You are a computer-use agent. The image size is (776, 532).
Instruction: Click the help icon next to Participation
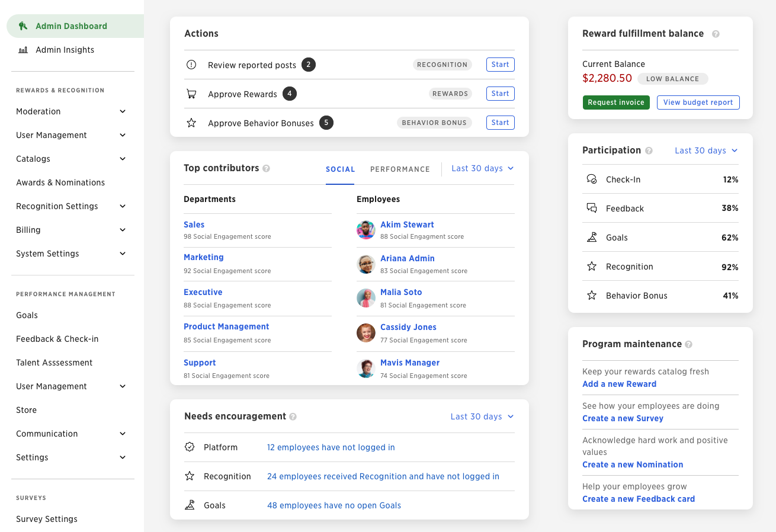pyautogui.click(x=649, y=150)
